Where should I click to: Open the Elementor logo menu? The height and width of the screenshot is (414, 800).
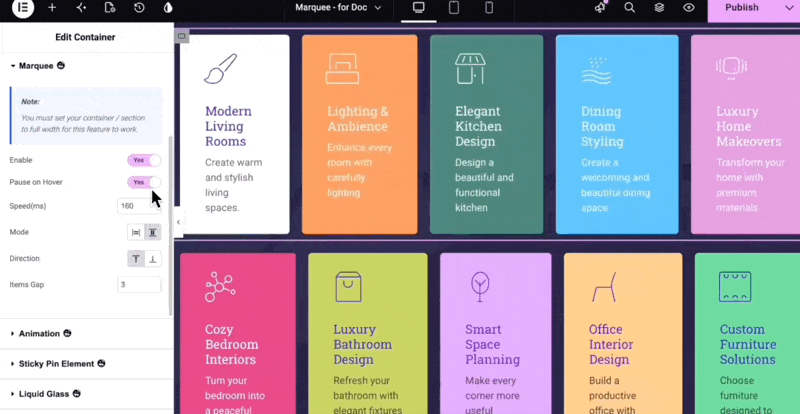point(22,8)
